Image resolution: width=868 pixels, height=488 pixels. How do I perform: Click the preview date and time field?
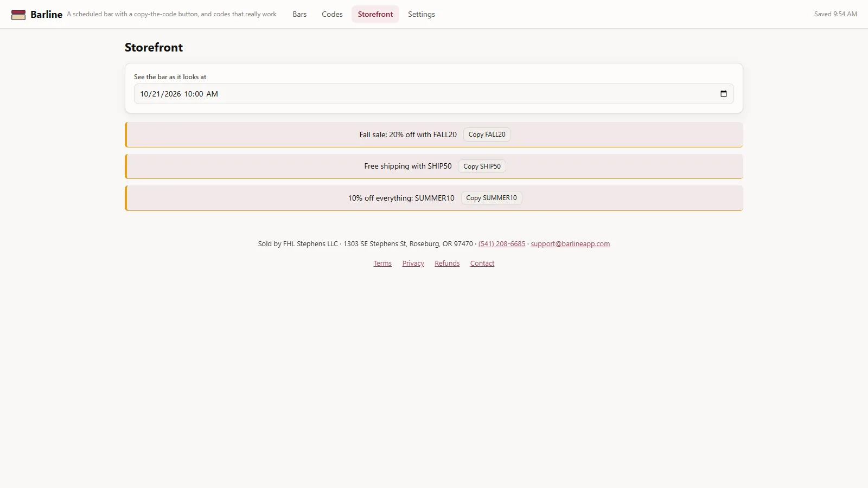(x=434, y=94)
